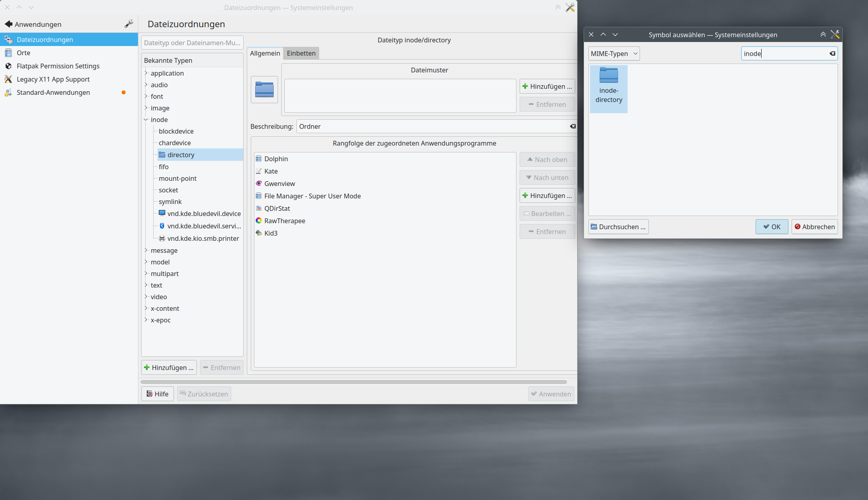Screen dimensions: 868x500
Task: Clear the Beschreibung description field
Action: click(573, 126)
